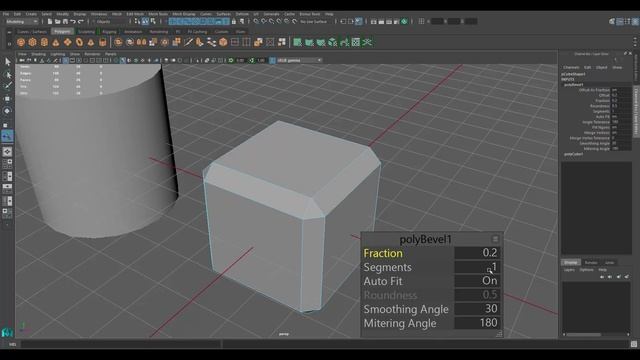
Task: Click Segments value field in polyBevel1
Action: pyautogui.click(x=477, y=267)
